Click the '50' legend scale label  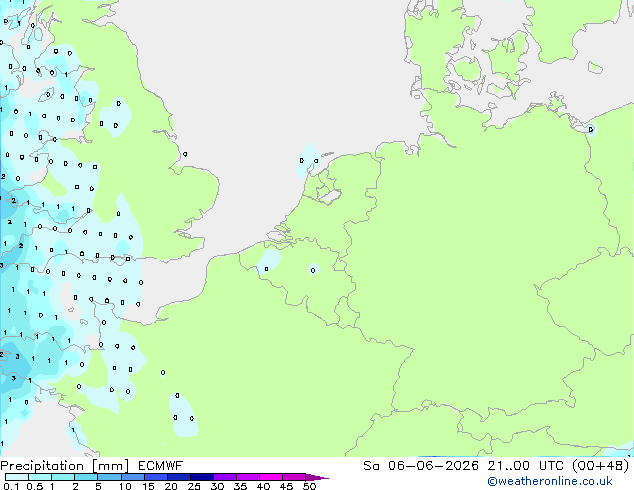pos(309,486)
